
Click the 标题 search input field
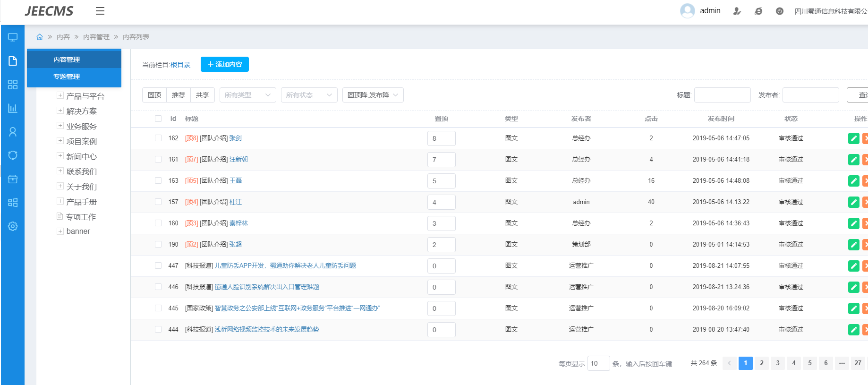tap(722, 95)
